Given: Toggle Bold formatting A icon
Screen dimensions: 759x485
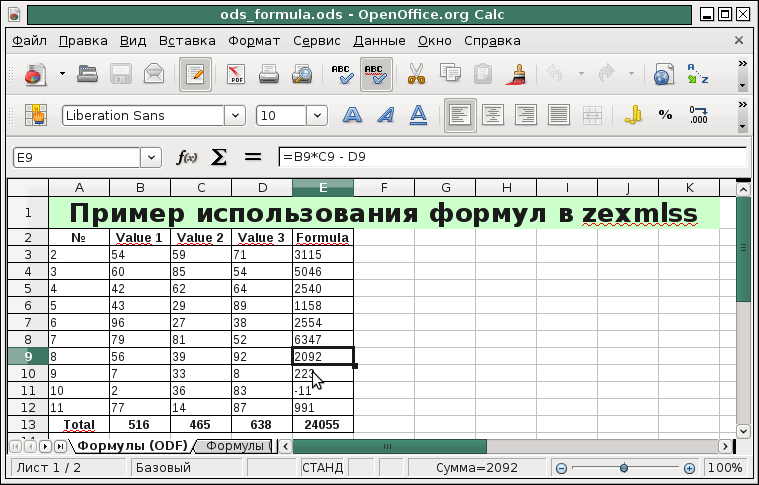Looking at the screenshot, I should (x=352, y=115).
